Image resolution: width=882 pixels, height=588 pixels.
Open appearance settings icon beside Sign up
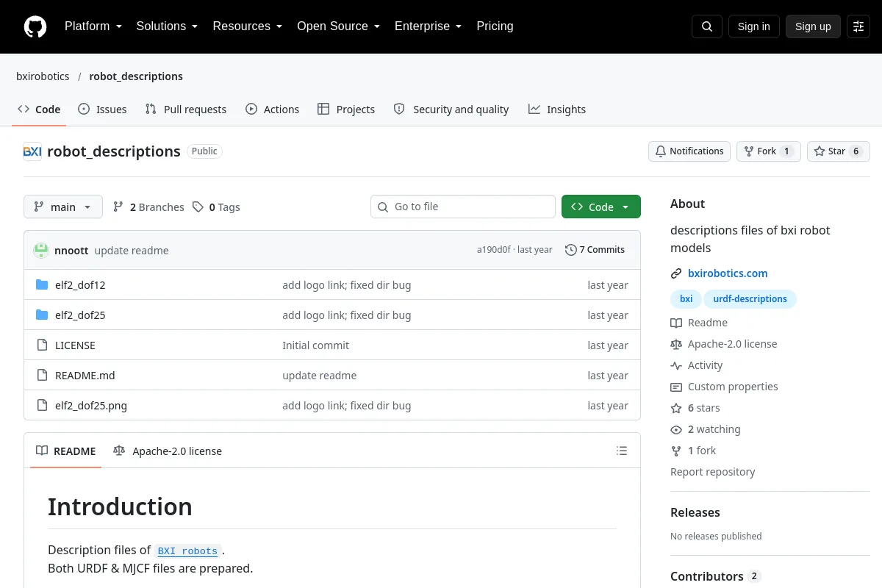[x=858, y=26]
